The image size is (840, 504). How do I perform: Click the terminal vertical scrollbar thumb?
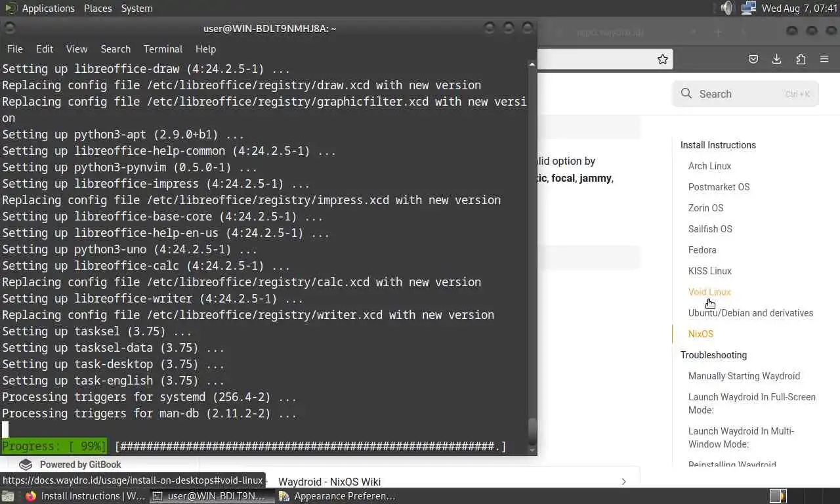(532, 430)
